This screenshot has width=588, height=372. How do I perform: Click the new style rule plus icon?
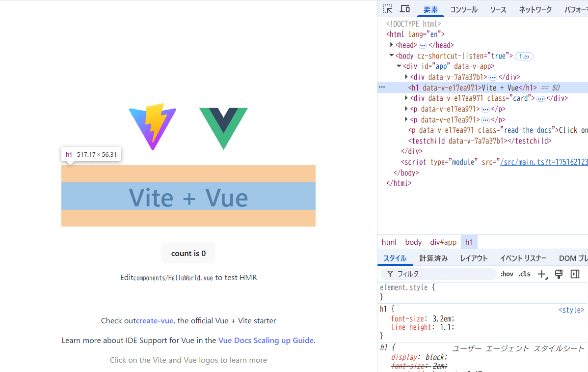tap(541, 274)
